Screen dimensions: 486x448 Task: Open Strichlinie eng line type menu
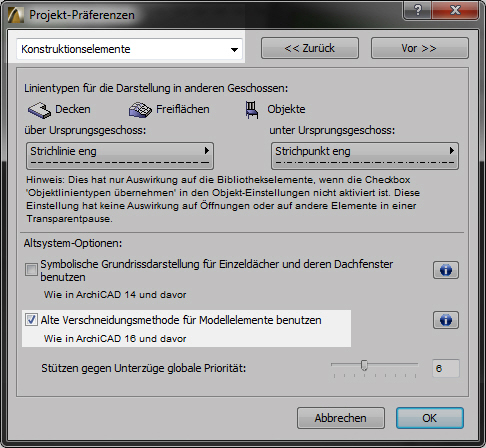[x=120, y=156]
